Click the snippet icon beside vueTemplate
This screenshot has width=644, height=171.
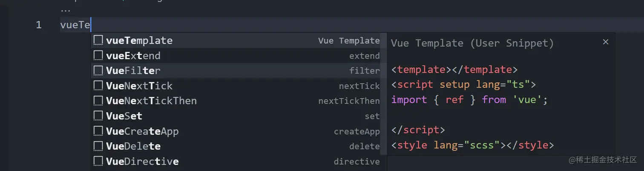pos(98,40)
